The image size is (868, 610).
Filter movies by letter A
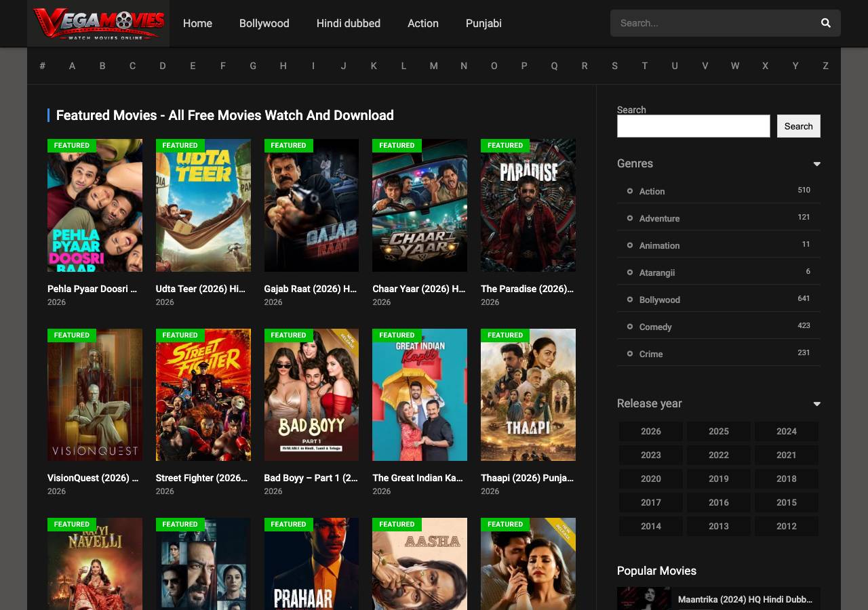(x=72, y=66)
